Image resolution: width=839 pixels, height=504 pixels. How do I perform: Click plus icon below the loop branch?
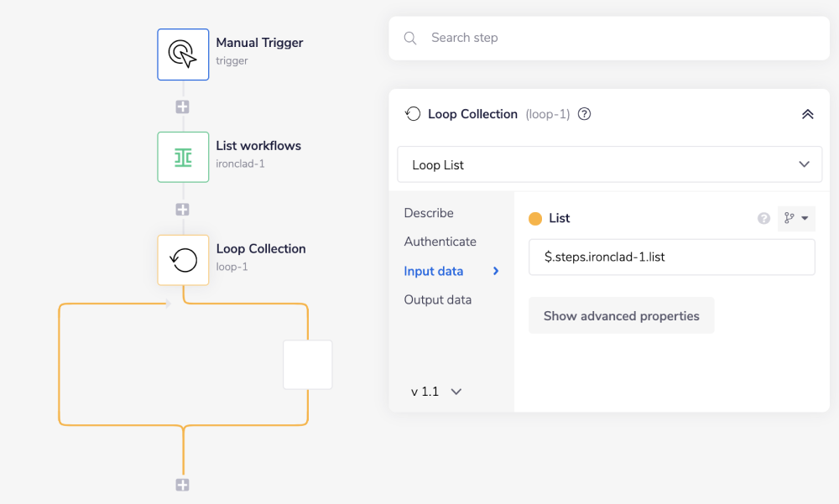click(182, 485)
